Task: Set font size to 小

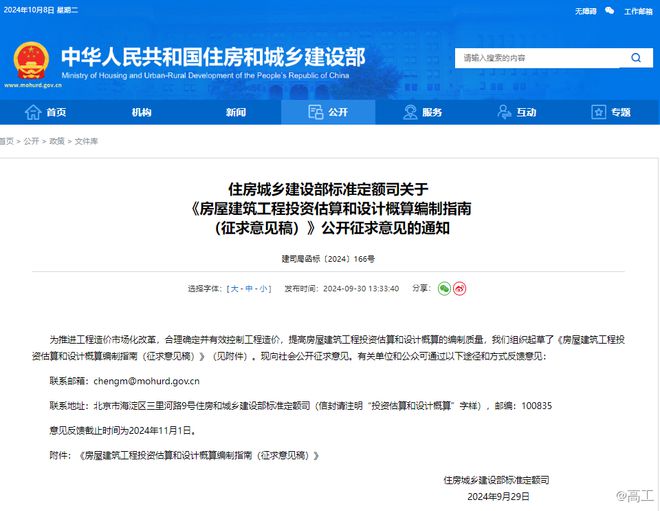Action: coord(263,288)
